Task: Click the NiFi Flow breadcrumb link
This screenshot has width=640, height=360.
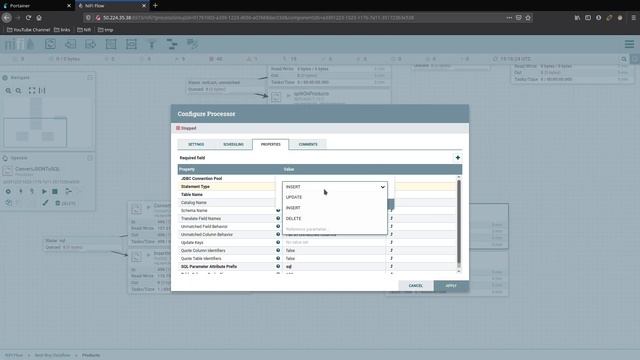Action: (x=14, y=356)
